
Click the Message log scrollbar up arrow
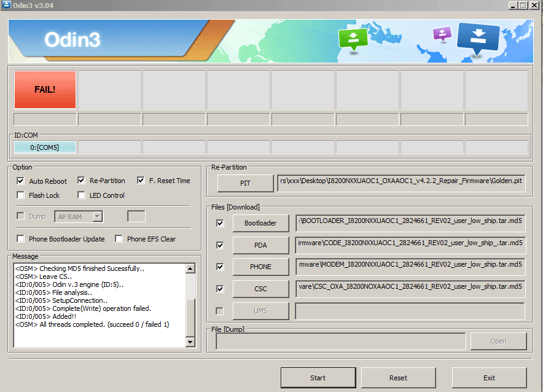coord(190,269)
